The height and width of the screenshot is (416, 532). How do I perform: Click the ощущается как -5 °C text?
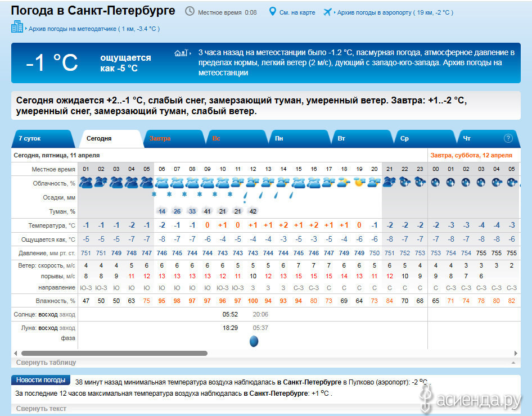point(125,63)
